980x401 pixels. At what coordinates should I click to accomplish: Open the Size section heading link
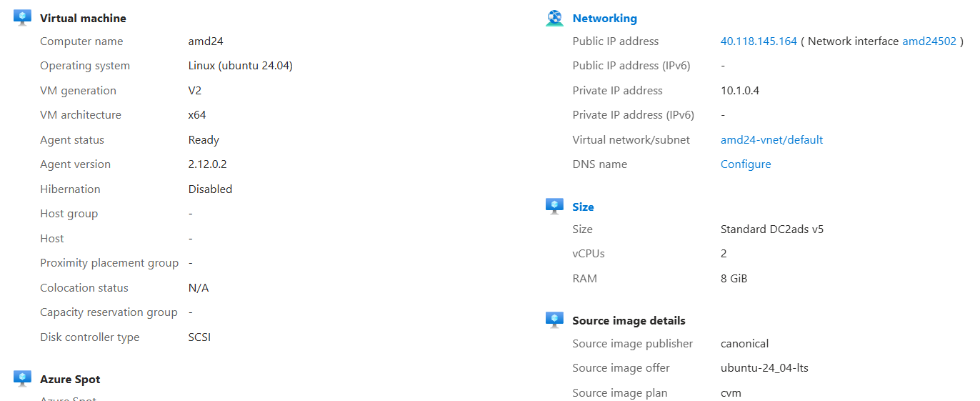(583, 207)
